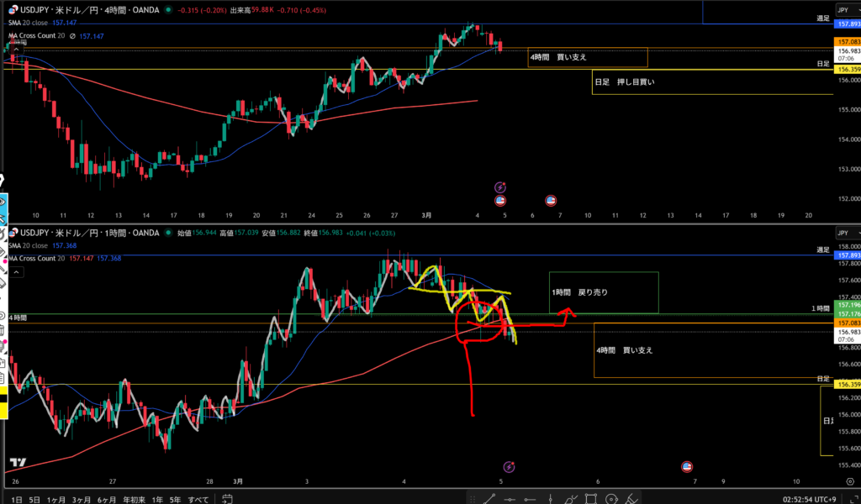Select the brush drawing tool in bottom toolbar
This screenshot has width=861, height=504.
tap(572, 499)
